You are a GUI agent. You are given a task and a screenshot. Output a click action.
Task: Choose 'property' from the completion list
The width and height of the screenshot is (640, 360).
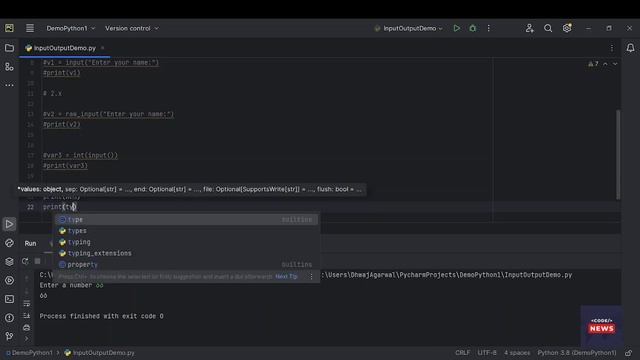click(187, 264)
